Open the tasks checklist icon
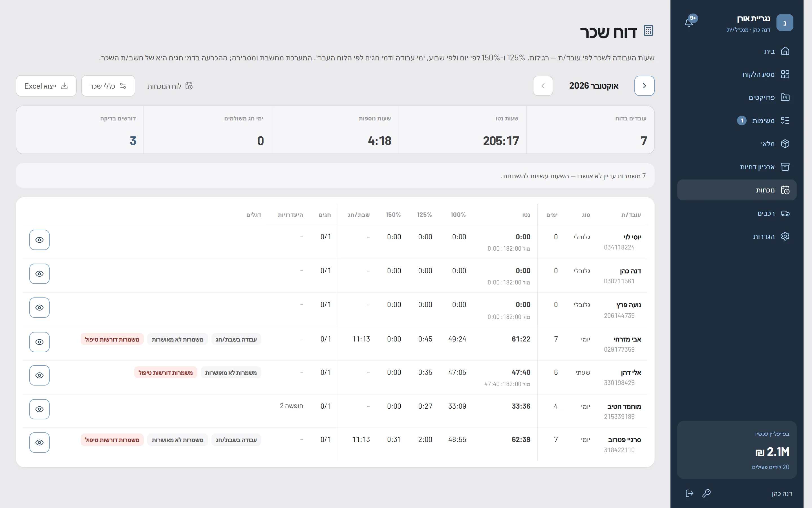Screen dimensions: 812x508 click(785, 120)
